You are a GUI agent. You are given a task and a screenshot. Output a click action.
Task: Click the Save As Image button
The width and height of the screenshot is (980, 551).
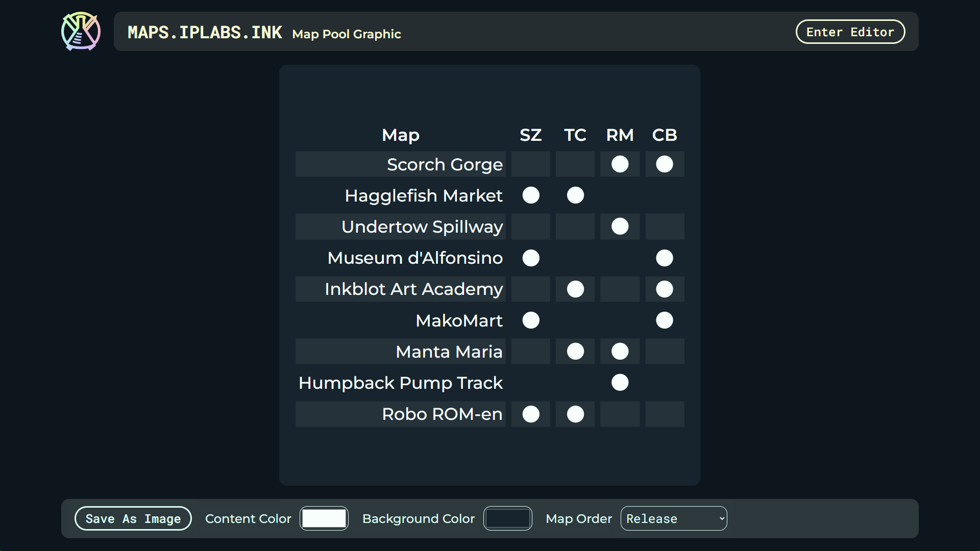(x=133, y=518)
